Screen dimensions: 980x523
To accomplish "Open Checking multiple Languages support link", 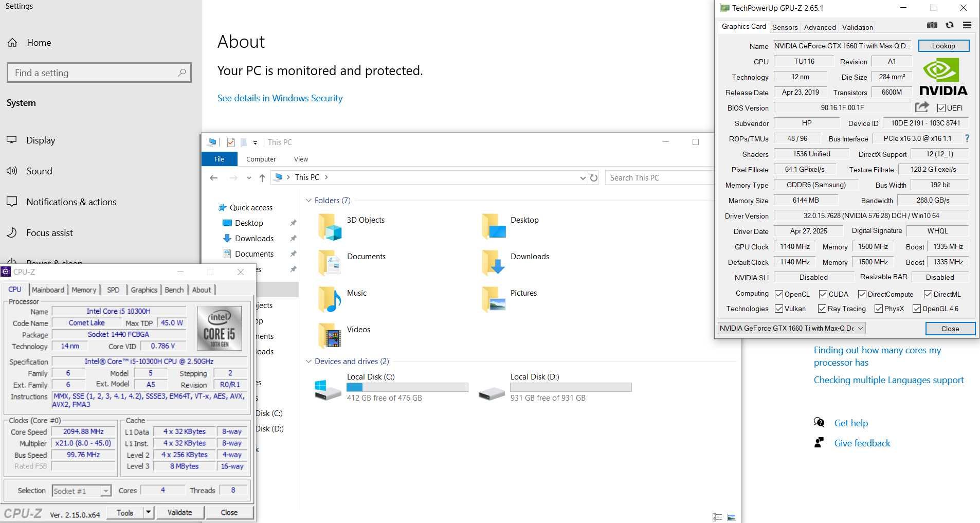I will pyautogui.click(x=888, y=380).
